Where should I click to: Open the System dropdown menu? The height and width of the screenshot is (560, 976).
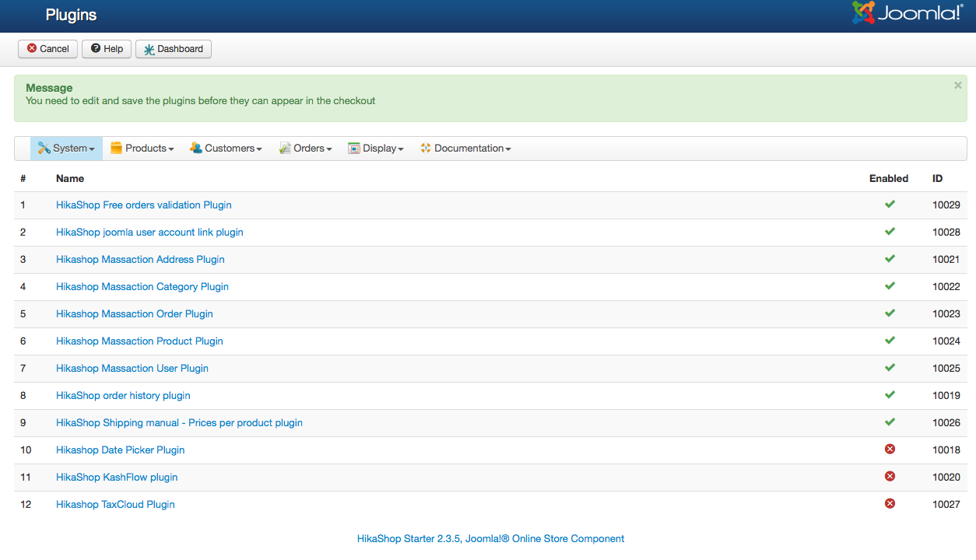[x=66, y=149]
